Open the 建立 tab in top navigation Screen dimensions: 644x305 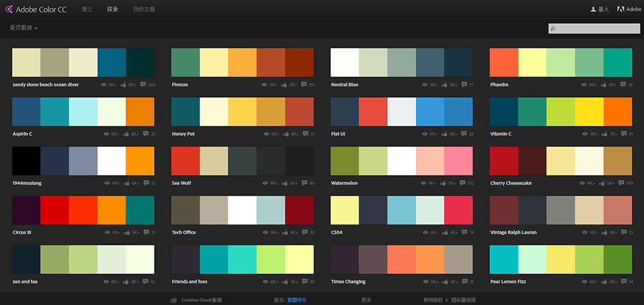click(87, 10)
